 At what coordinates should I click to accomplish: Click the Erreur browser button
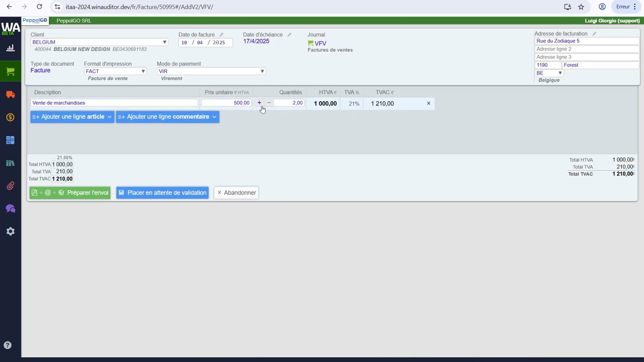pos(623,7)
